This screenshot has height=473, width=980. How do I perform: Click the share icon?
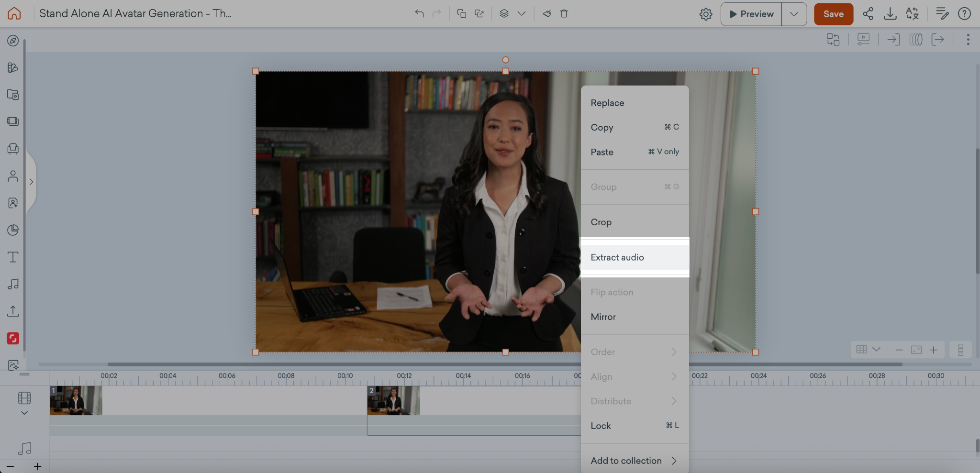pos(868,14)
